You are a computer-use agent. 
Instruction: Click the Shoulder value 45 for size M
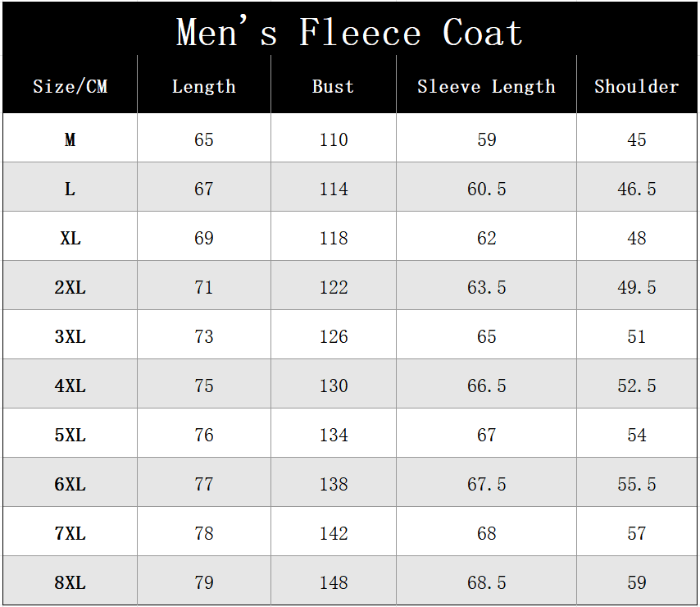point(636,140)
